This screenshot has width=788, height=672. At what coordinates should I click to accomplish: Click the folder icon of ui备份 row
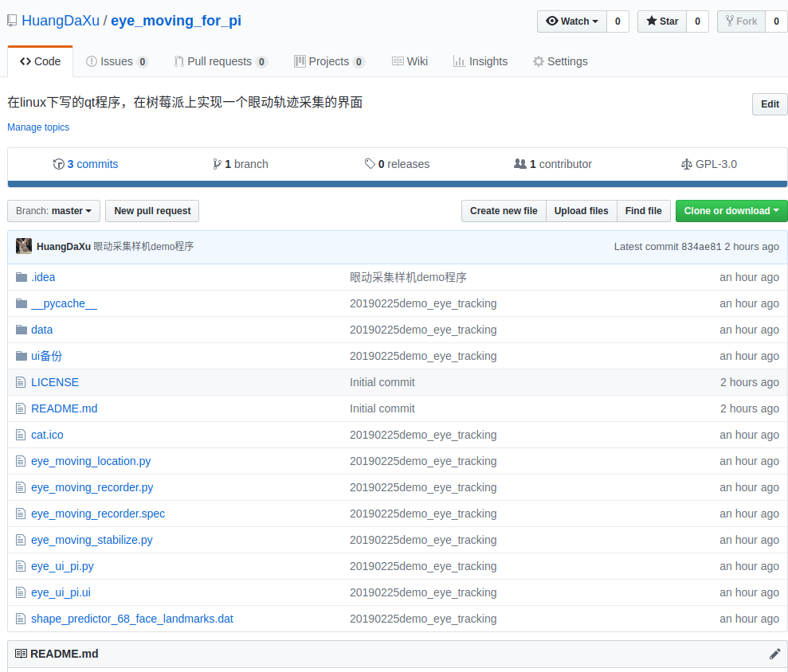click(x=21, y=356)
